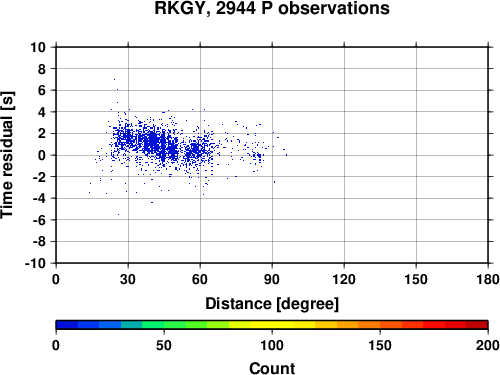Select the 'Time residual [s]' y-axis label

pyautogui.click(x=7, y=155)
